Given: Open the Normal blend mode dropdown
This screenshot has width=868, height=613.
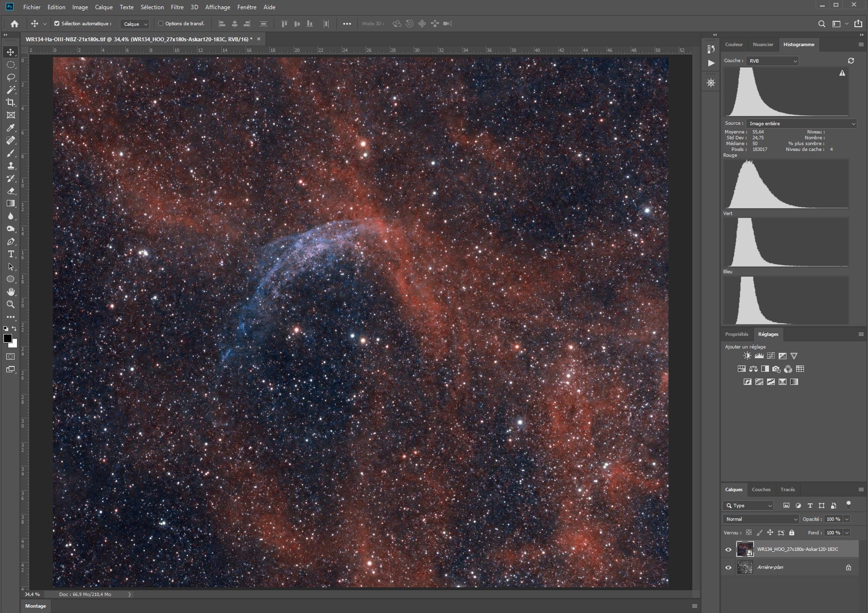Looking at the screenshot, I should click(x=761, y=519).
